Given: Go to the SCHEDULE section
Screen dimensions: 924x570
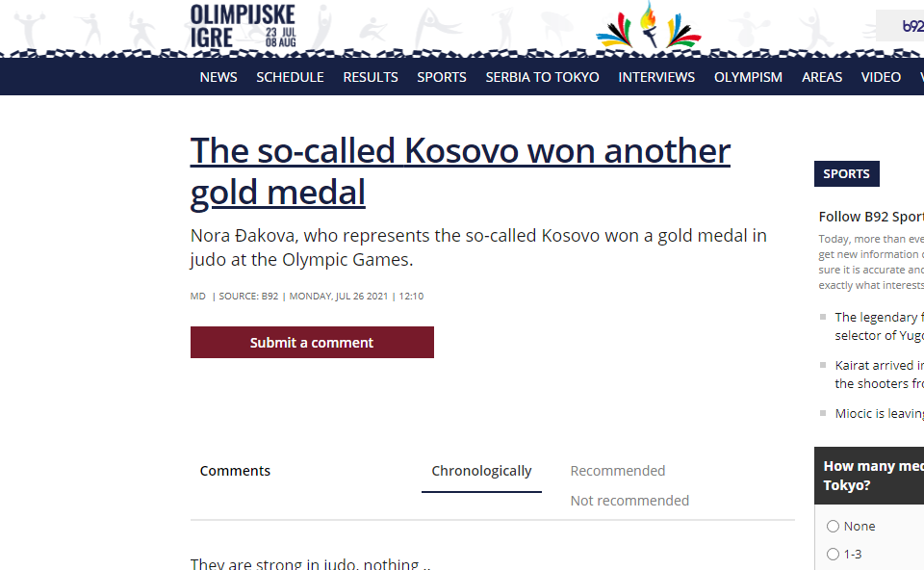Looking at the screenshot, I should (290, 77).
